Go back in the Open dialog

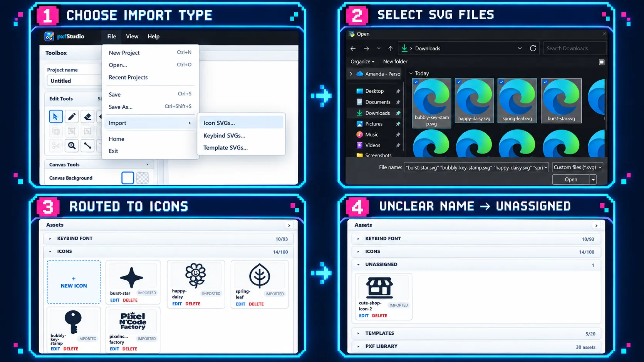[353, 48]
